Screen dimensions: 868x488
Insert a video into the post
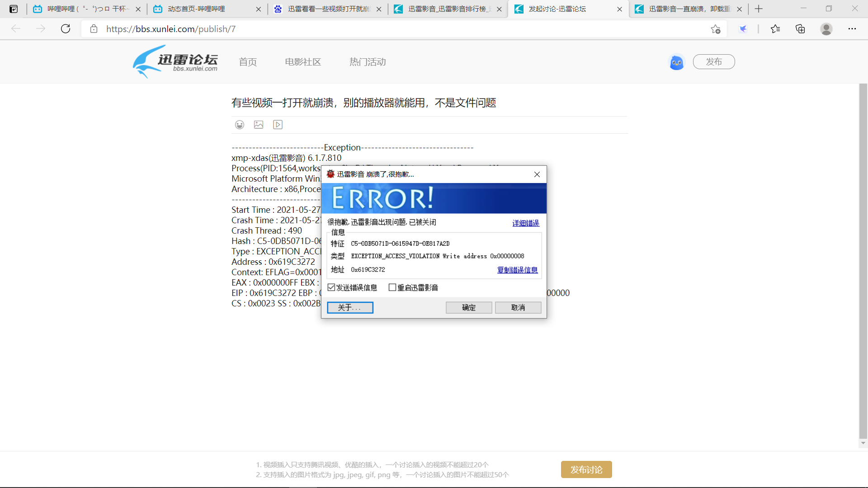pyautogui.click(x=278, y=125)
